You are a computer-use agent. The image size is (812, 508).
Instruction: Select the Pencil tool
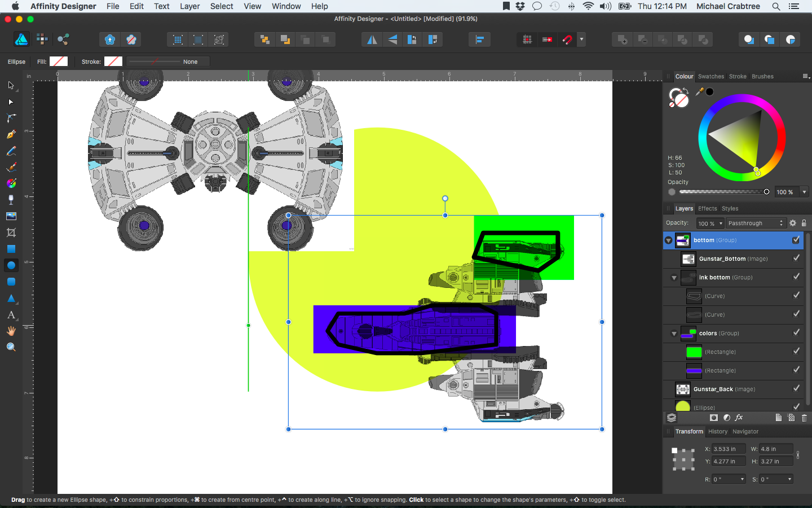click(x=11, y=151)
